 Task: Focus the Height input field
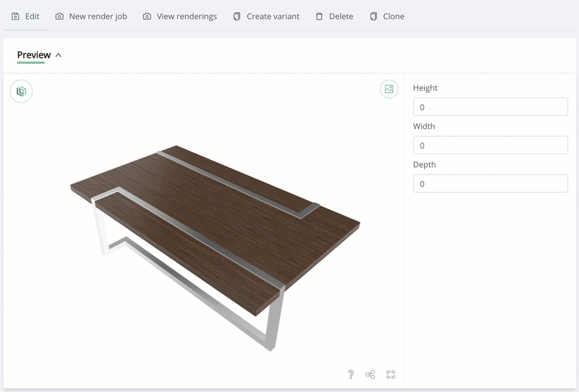[x=490, y=107]
